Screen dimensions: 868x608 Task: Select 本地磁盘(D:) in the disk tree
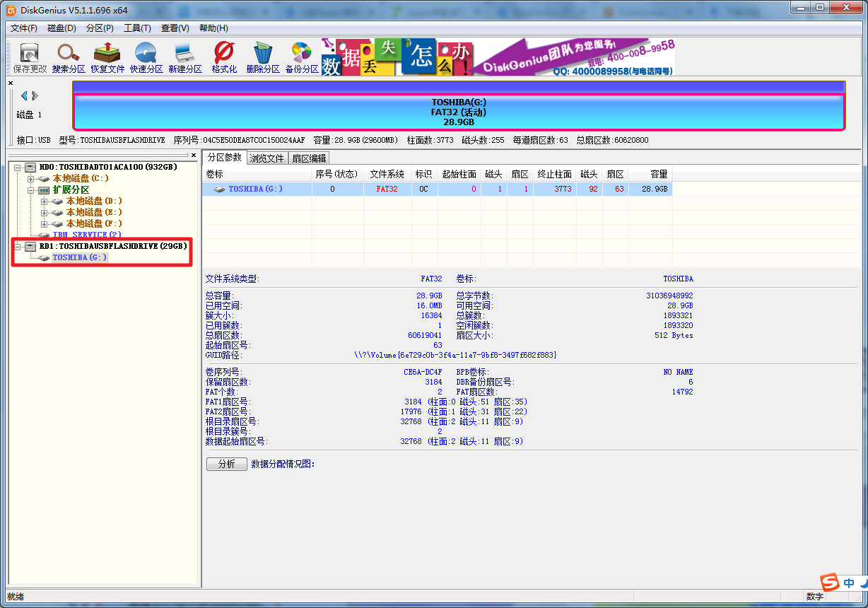tap(94, 201)
